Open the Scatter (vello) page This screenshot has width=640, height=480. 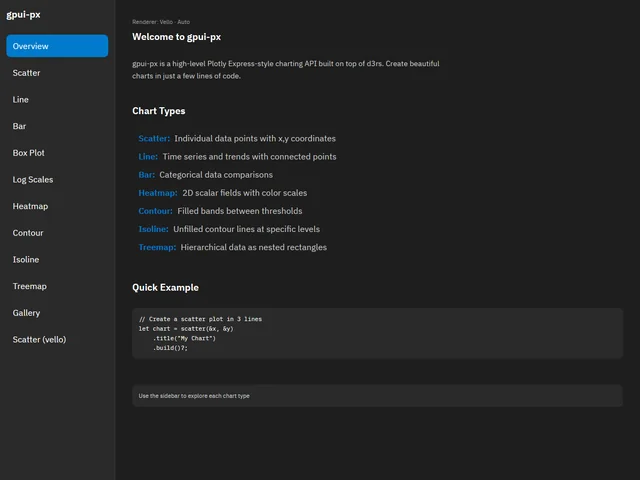tap(57, 340)
